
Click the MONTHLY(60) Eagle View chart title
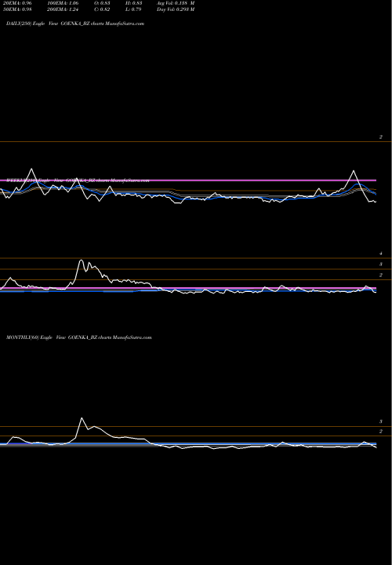coord(79,337)
